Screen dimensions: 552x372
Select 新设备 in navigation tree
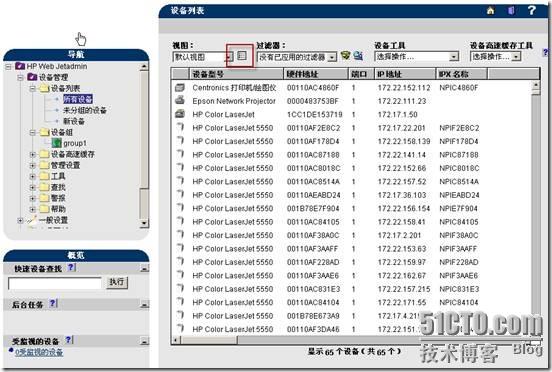[x=74, y=121]
